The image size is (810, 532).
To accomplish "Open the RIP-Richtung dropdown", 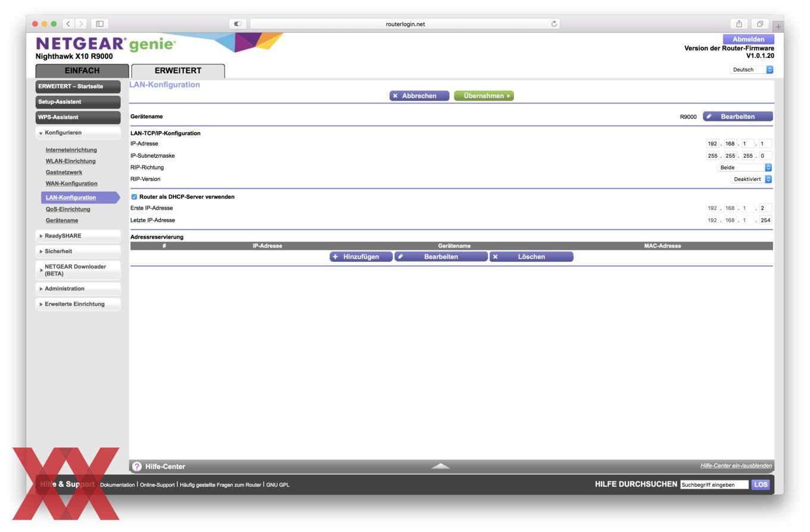I will click(744, 167).
